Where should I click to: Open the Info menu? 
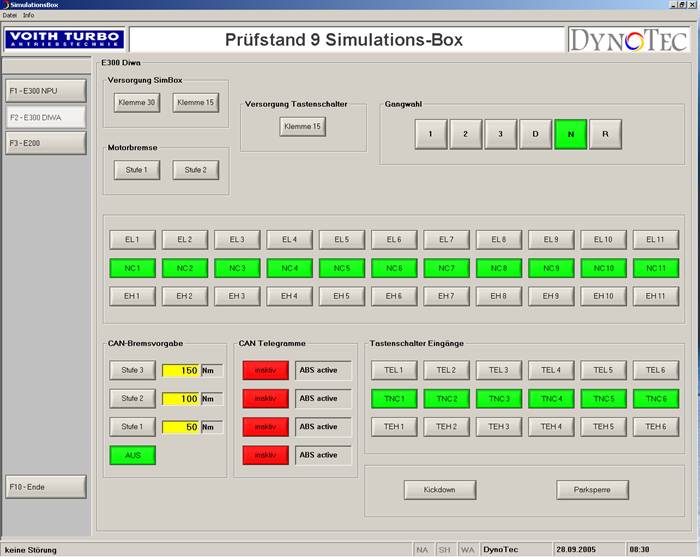(x=29, y=16)
